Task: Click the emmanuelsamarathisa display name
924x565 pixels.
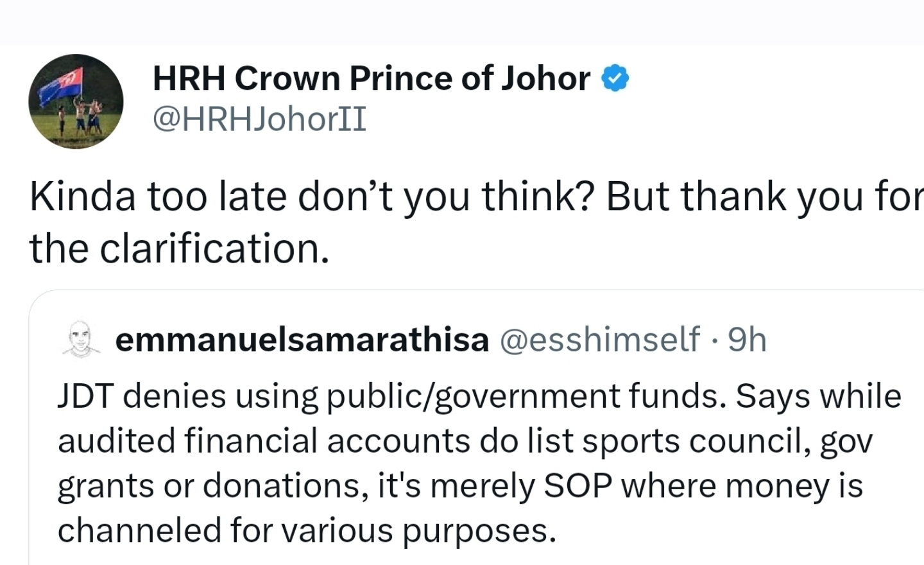Action: pos(302,340)
